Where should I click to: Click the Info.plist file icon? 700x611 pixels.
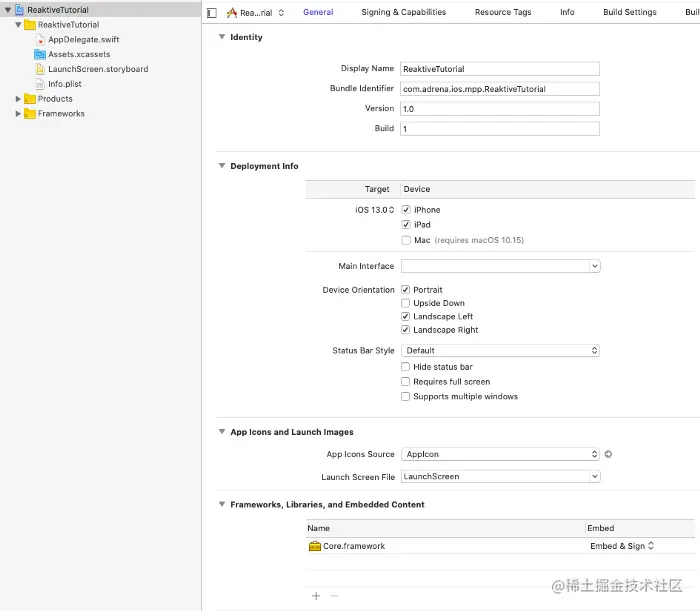pos(40,84)
